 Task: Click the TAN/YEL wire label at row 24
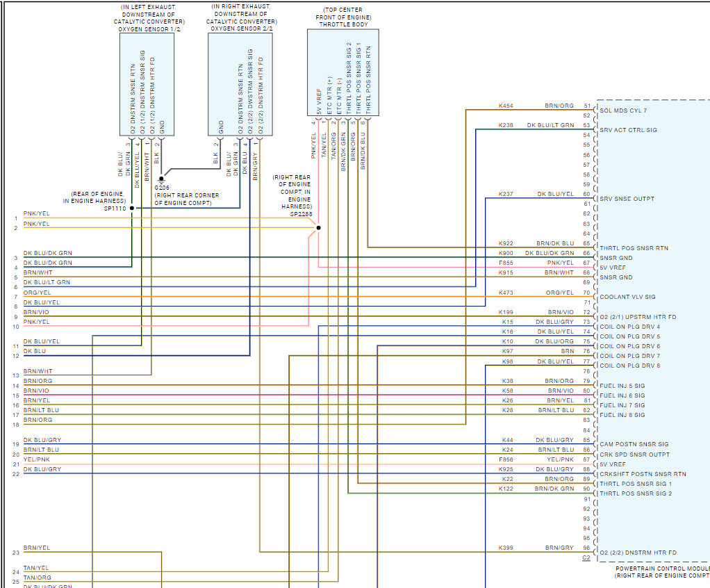pyautogui.click(x=36, y=568)
